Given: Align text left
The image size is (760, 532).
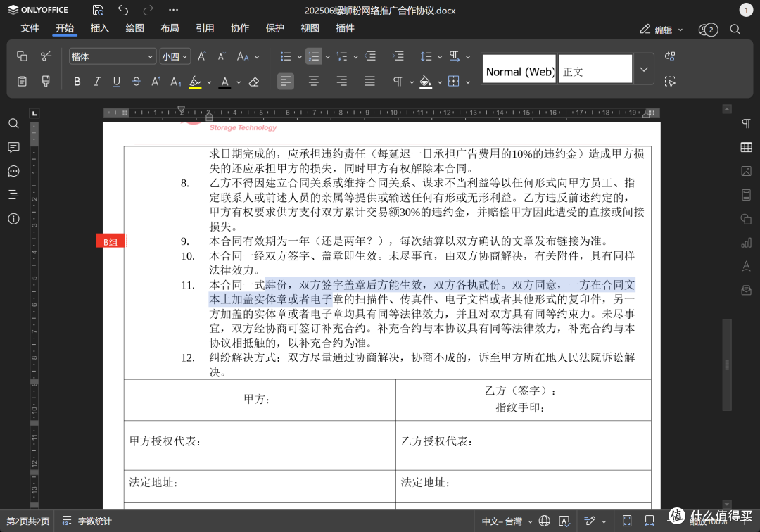Looking at the screenshot, I should 286,82.
